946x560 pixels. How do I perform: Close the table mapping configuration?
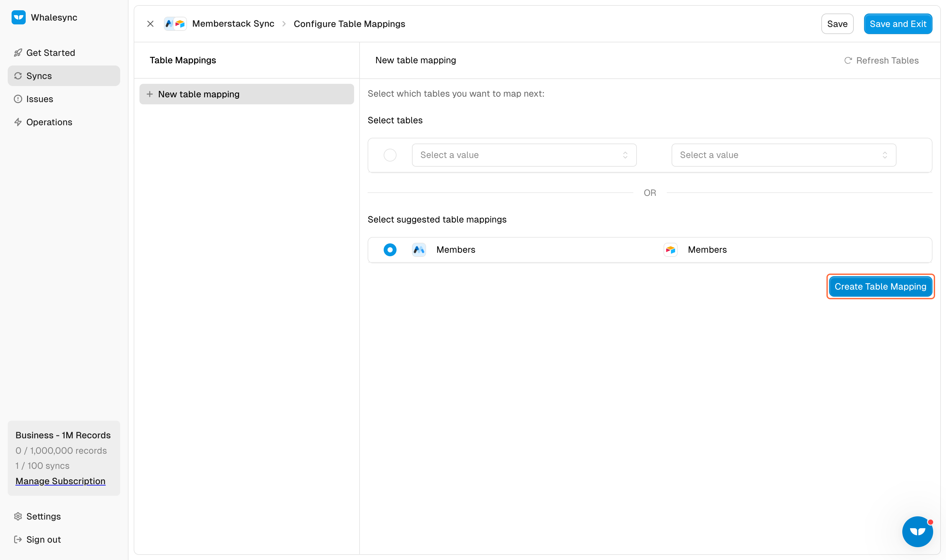150,24
